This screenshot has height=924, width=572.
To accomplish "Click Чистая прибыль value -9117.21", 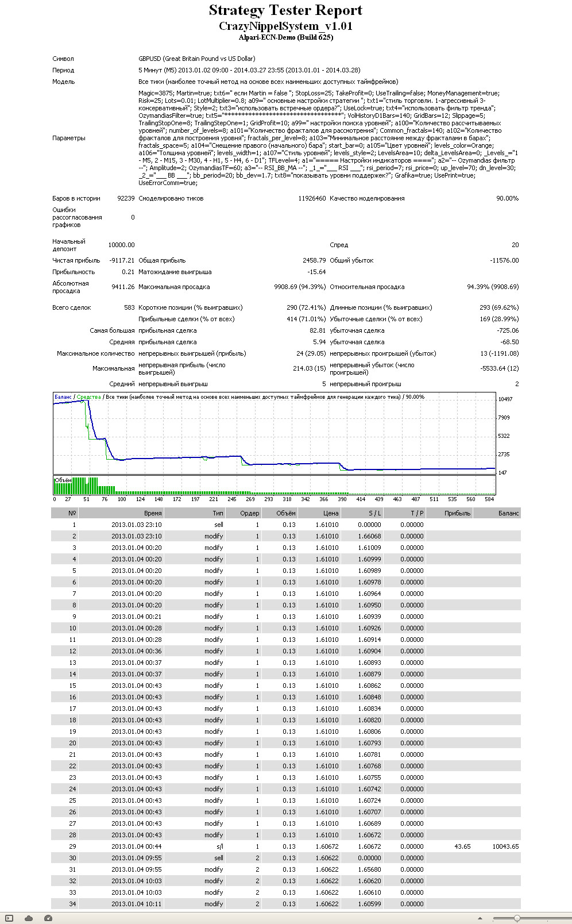I will 122,260.
